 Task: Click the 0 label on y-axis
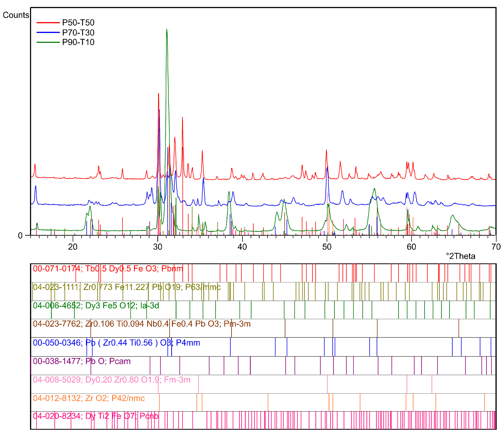(20, 236)
